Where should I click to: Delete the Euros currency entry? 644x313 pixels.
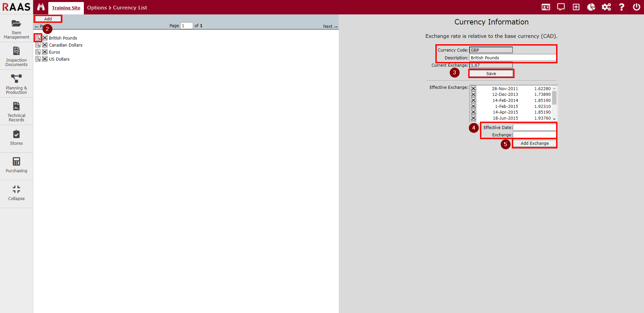[45, 52]
